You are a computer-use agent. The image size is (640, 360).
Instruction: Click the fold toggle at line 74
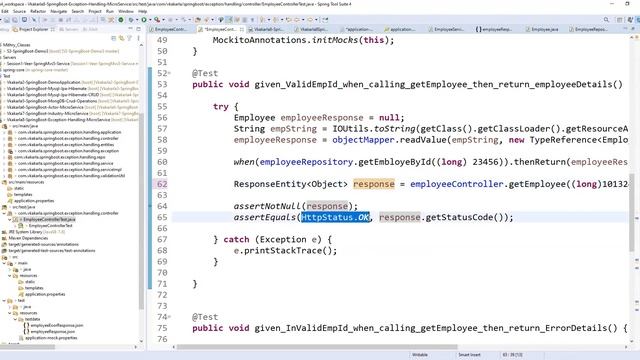[x=169, y=317]
